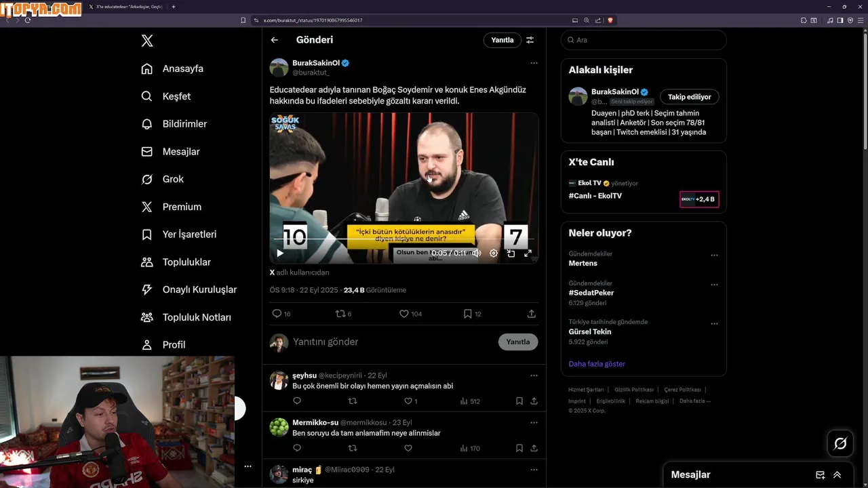This screenshot has height=488, width=868.
Task: Open floating Grok button
Action: [x=840, y=444]
